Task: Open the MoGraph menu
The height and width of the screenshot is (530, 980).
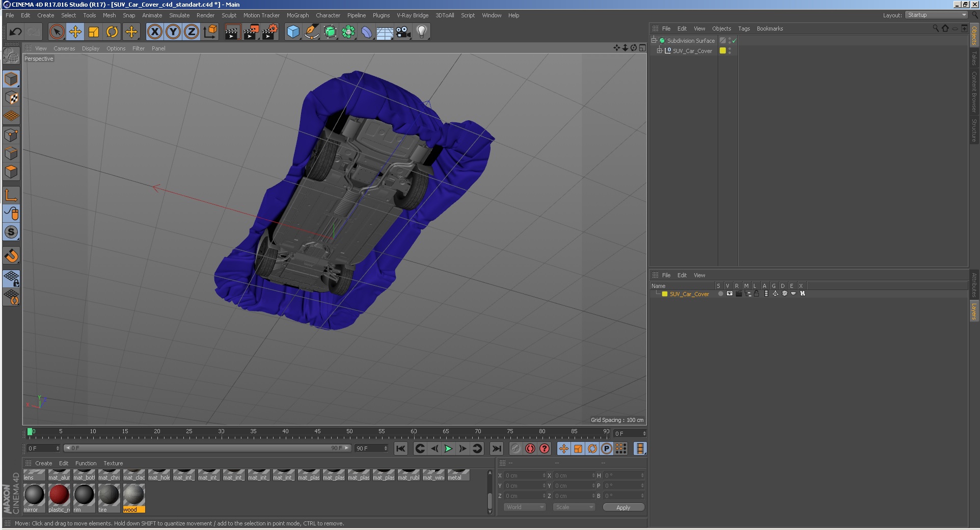Action: click(x=297, y=15)
